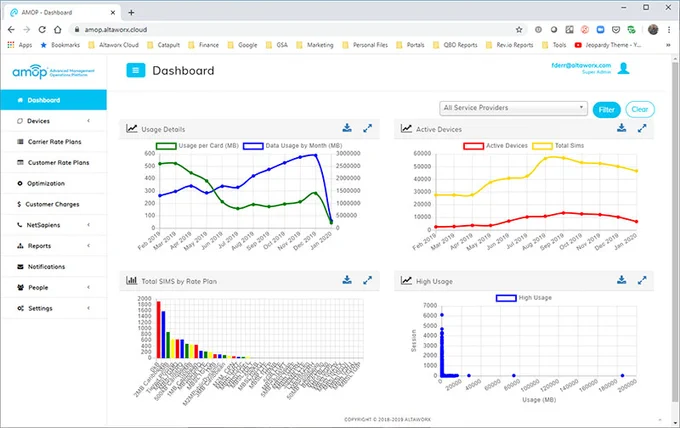
Task: Go to browser home page icon
Action: 58,29
